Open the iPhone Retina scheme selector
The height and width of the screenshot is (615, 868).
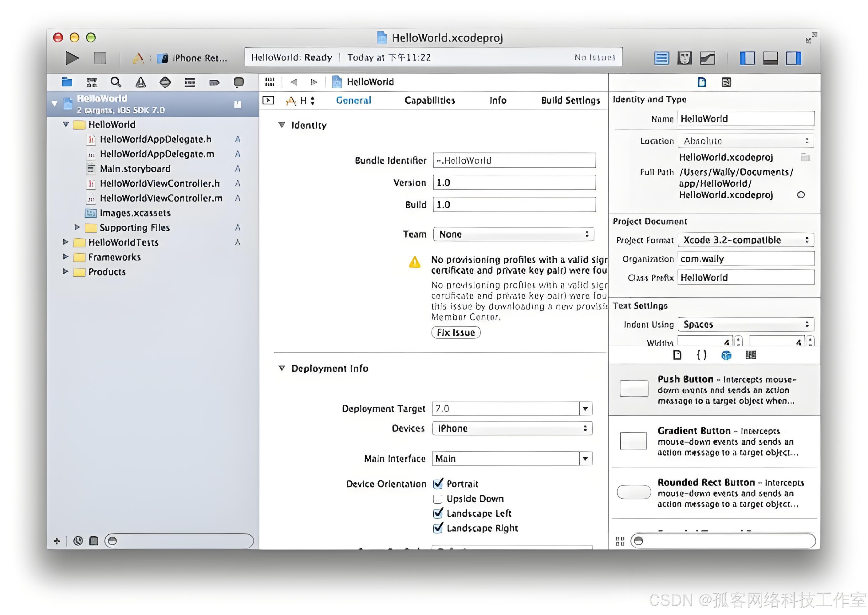coord(193,58)
